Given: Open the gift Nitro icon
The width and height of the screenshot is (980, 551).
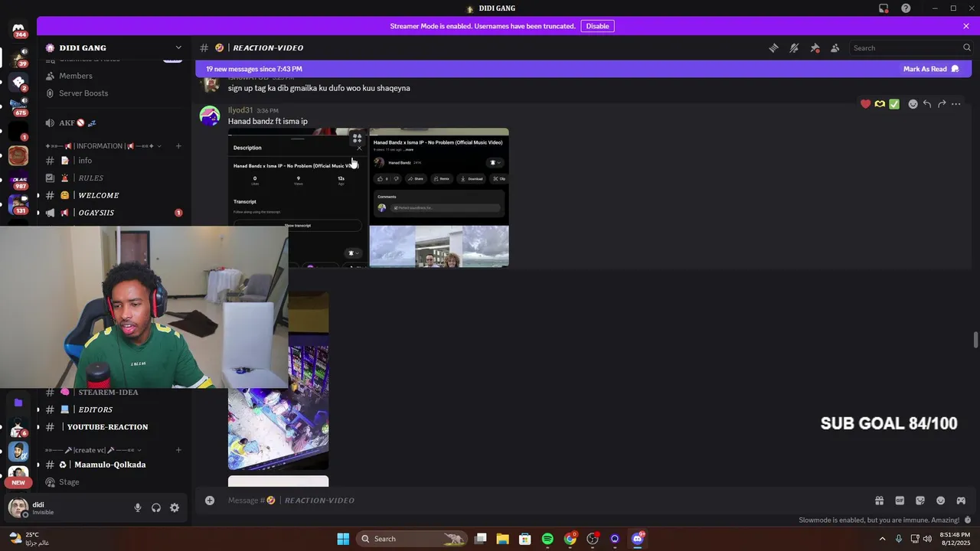Looking at the screenshot, I should [x=879, y=500].
